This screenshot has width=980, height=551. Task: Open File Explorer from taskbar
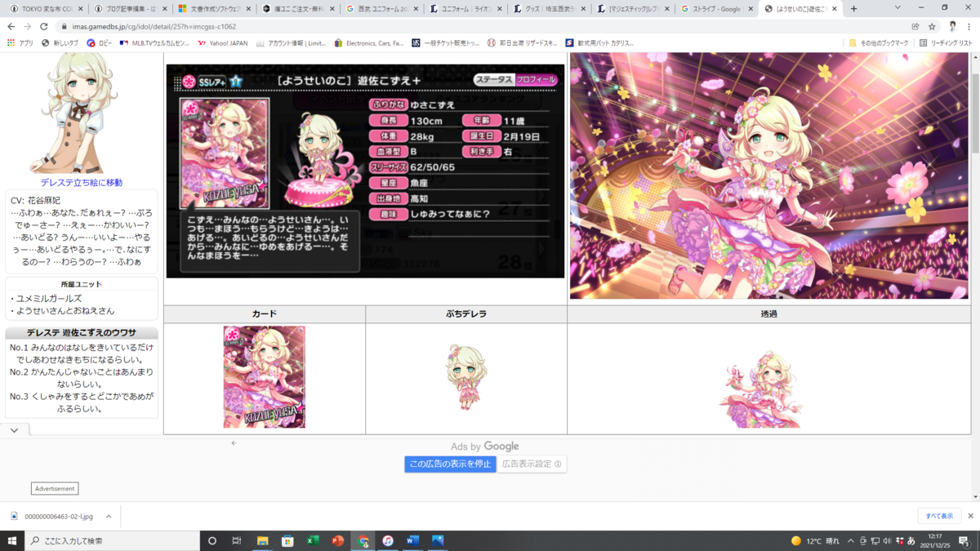pyautogui.click(x=263, y=540)
